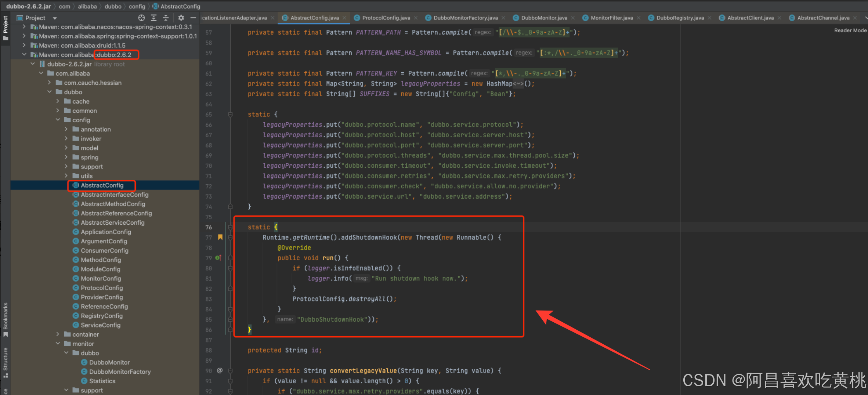This screenshot has height=395, width=868.
Task: Expand the common package folder
Action: (x=58, y=110)
